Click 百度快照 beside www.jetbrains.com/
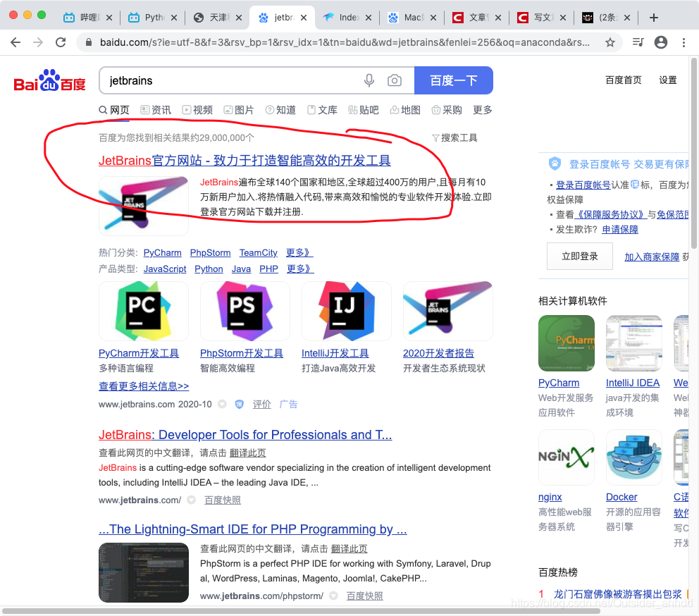Image resolution: width=699 pixels, height=616 pixels. (x=223, y=500)
